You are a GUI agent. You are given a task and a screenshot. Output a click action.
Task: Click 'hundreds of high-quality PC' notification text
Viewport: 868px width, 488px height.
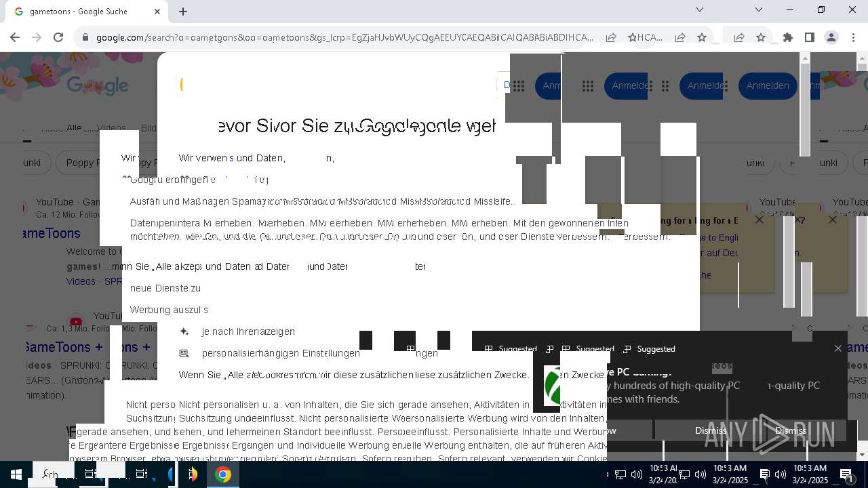tap(675, 386)
